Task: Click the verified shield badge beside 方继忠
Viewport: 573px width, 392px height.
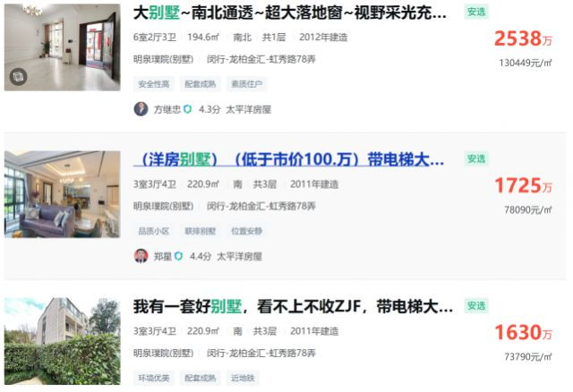Action: [187, 109]
